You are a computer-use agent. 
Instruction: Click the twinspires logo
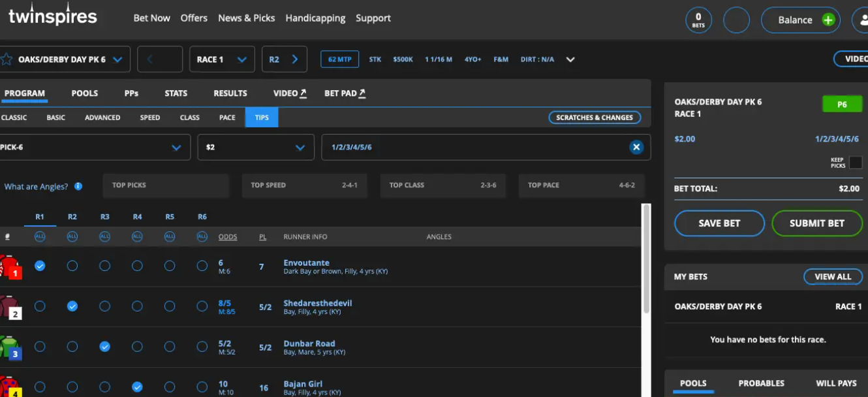coord(52,16)
